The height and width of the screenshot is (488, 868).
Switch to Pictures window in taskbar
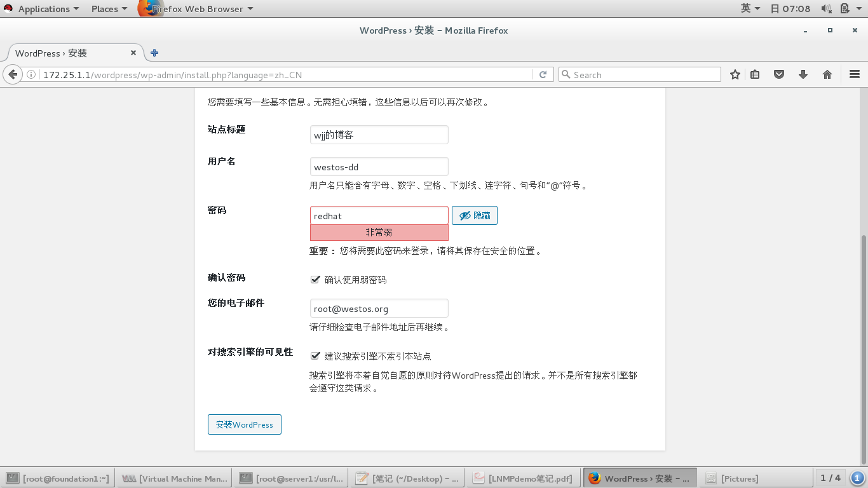[756, 478]
